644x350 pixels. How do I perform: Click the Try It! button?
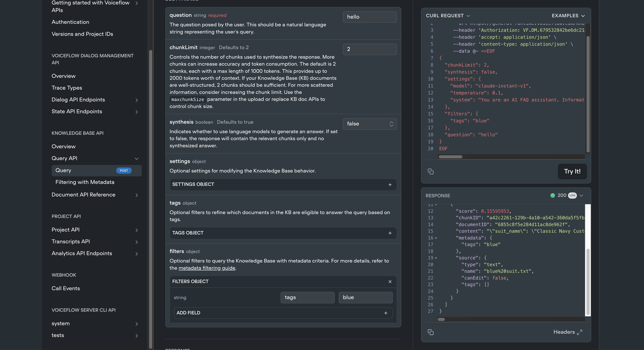pos(572,171)
